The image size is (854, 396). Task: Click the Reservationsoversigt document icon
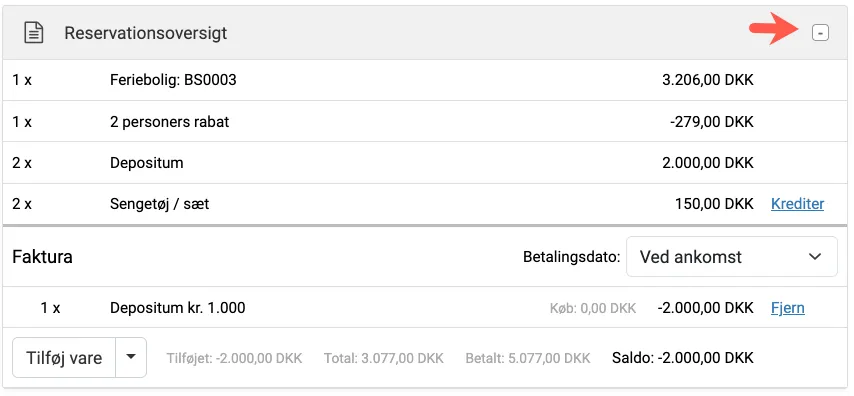(x=34, y=33)
